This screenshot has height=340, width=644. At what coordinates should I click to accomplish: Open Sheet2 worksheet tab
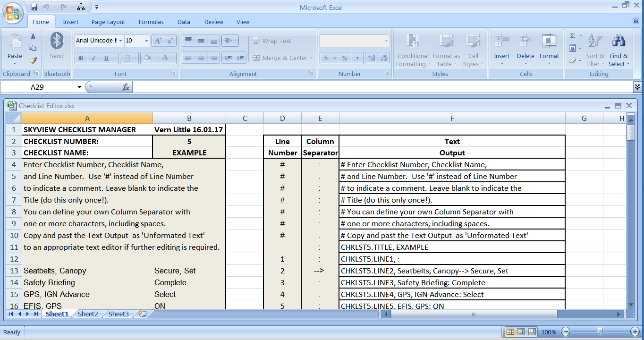tap(88, 314)
